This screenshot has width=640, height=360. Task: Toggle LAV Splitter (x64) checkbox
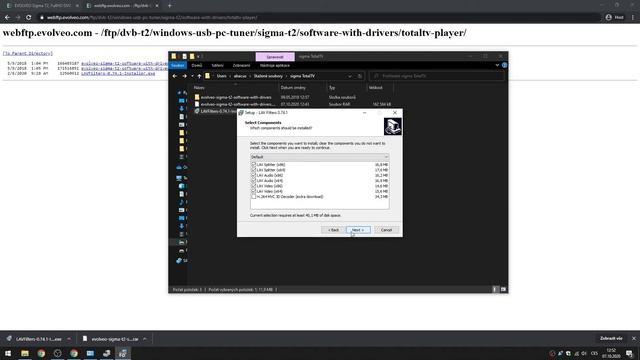click(x=253, y=170)
